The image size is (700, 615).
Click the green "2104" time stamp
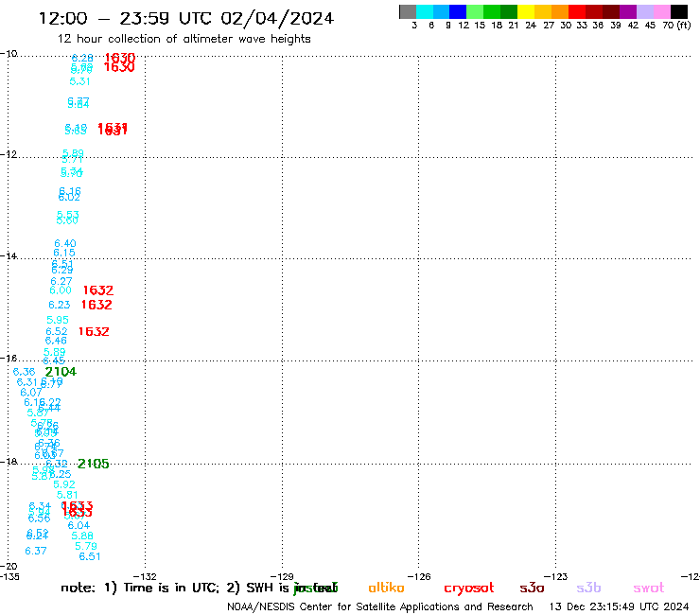[61, 372]
